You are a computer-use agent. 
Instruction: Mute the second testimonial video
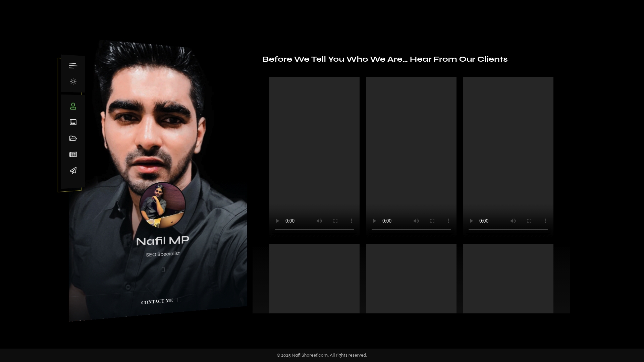click(416, 221)
